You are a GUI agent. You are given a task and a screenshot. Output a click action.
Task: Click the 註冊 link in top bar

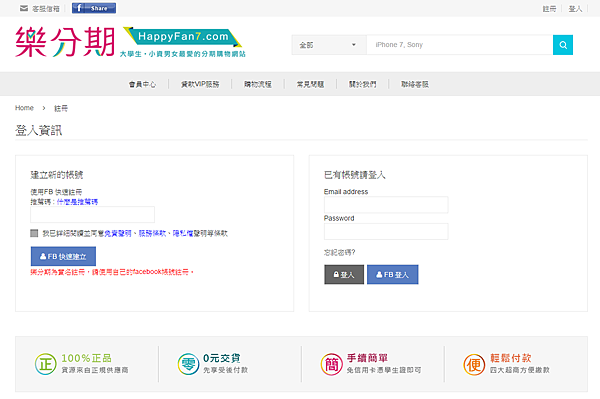coord(549,8)
